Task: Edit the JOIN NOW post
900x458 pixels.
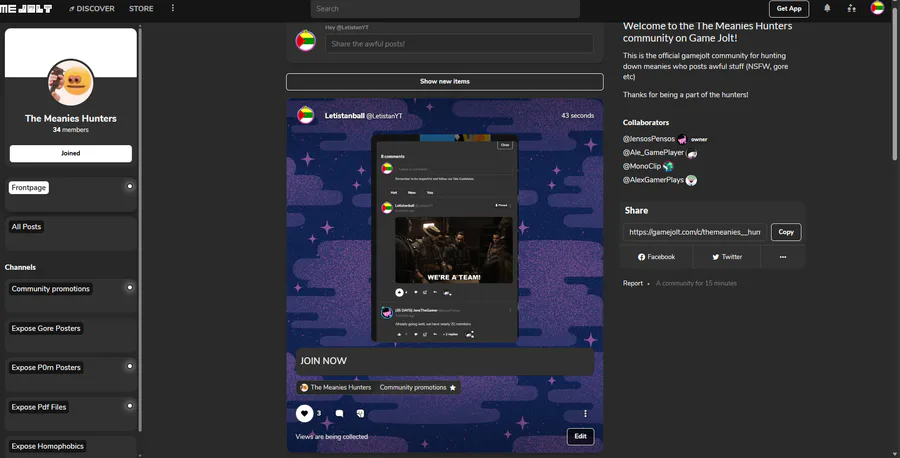Action: click(580, 436)
